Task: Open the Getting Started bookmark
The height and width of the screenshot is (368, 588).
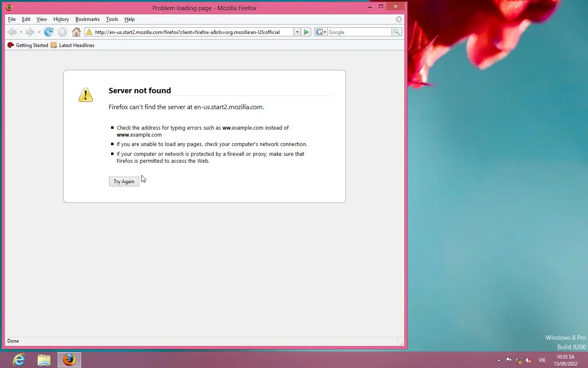Action: pyautogui.click(x=28, y=45)
